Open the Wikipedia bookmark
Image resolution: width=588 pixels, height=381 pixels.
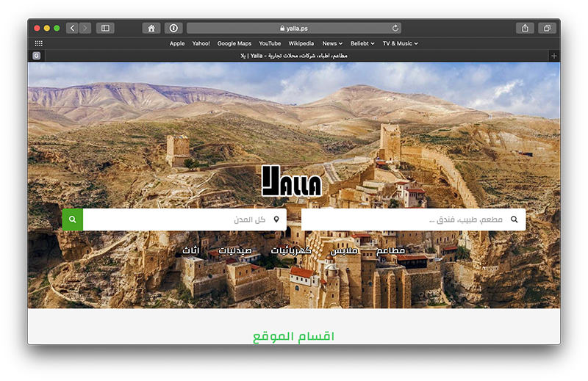tap(301, 43)
